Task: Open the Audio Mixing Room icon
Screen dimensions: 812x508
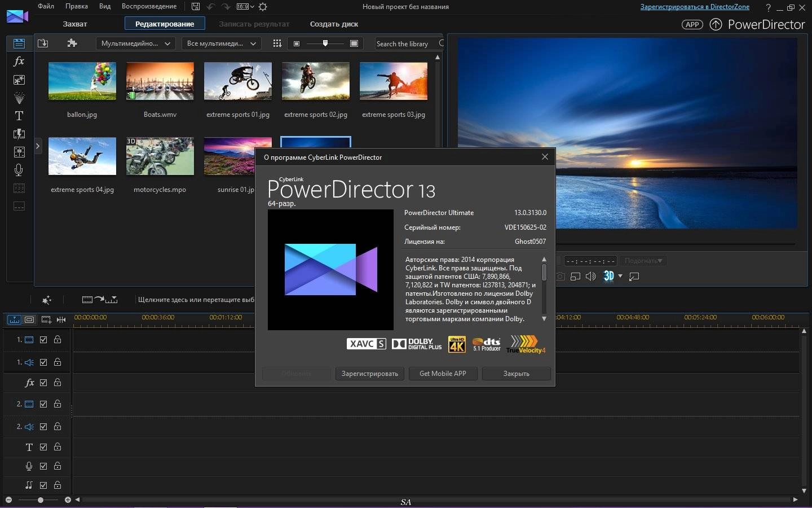Action: (19, 152)
